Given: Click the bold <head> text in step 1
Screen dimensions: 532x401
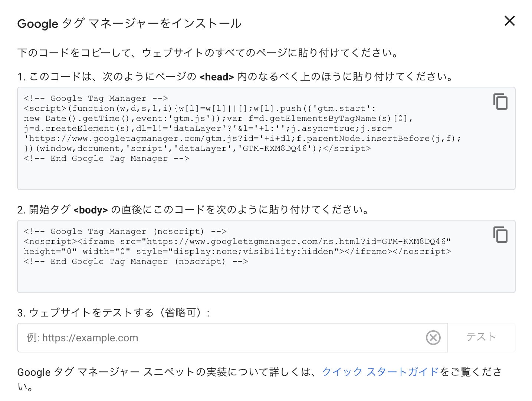Looking at the screenshot, I should click(216, 77).
